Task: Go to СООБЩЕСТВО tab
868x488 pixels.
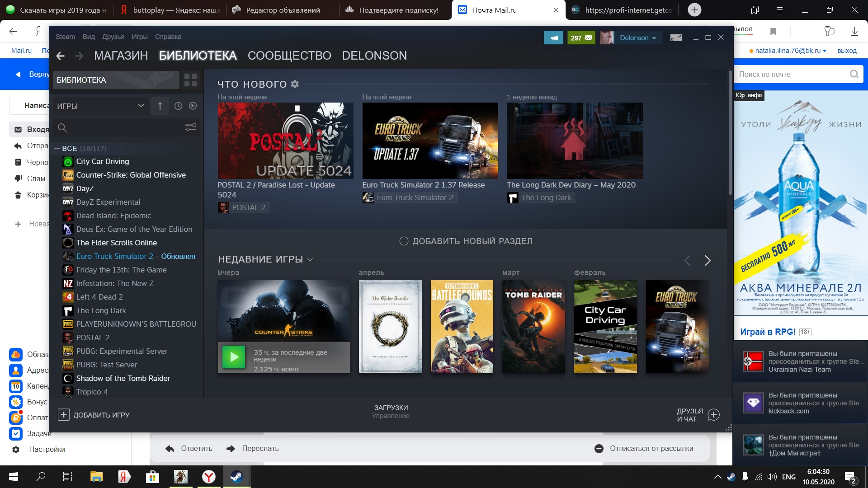Action: (289, 56)
